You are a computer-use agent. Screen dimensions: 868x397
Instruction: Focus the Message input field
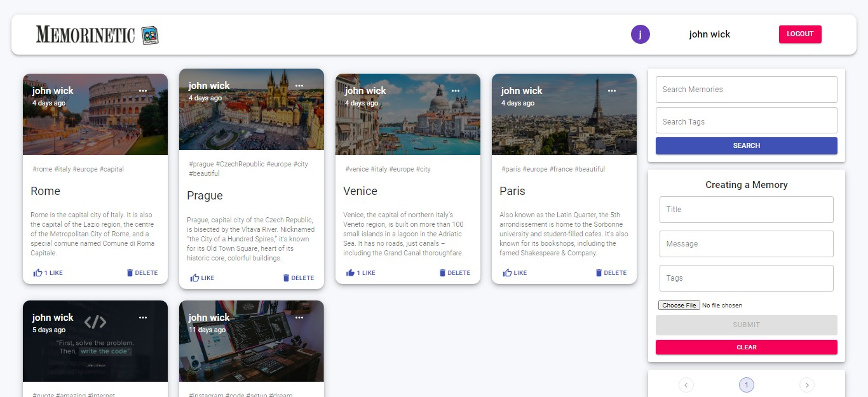point(747,244)
